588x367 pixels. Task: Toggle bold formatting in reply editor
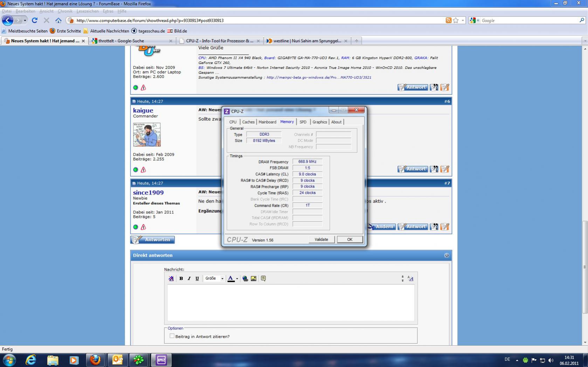(x=181, y=278)
